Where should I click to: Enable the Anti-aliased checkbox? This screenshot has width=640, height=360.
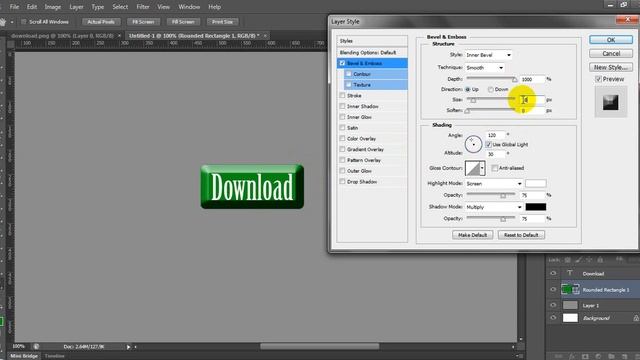pyautogui.click(x=495, y=168)
